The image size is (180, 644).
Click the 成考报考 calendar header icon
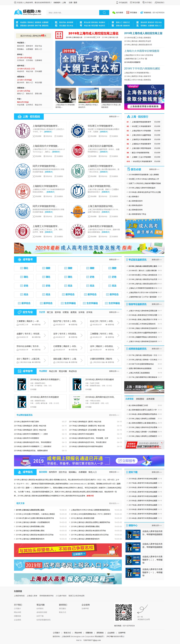19,371
